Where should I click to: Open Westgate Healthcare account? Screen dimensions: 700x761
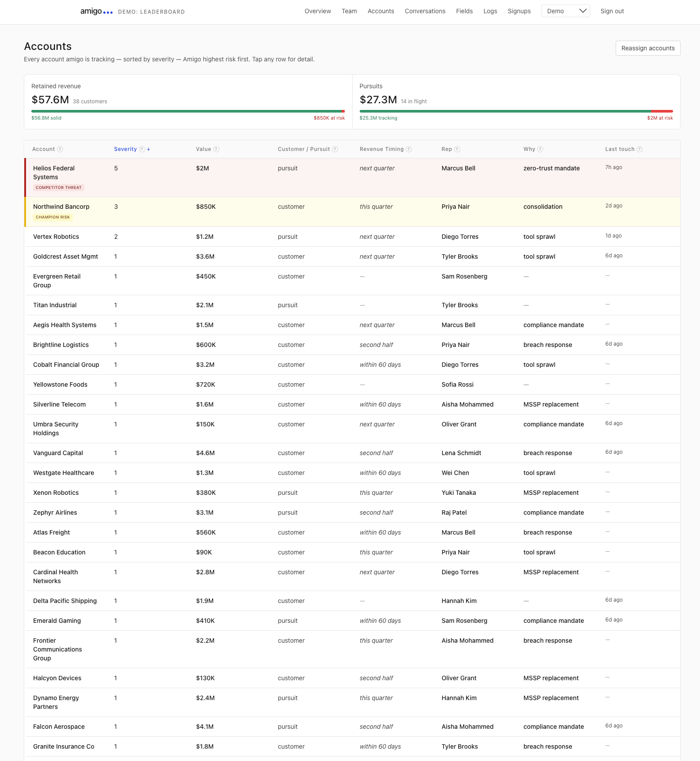click(352, 473)
